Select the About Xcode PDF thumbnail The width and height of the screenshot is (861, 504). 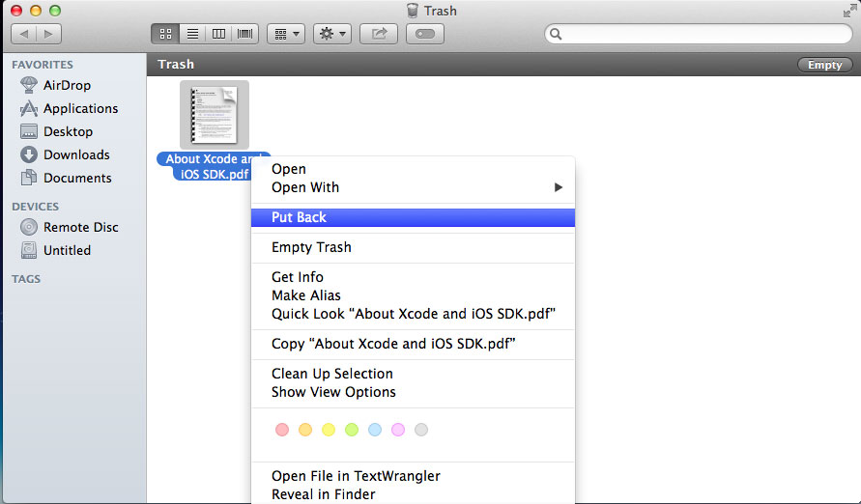click(x=214, y=115)
